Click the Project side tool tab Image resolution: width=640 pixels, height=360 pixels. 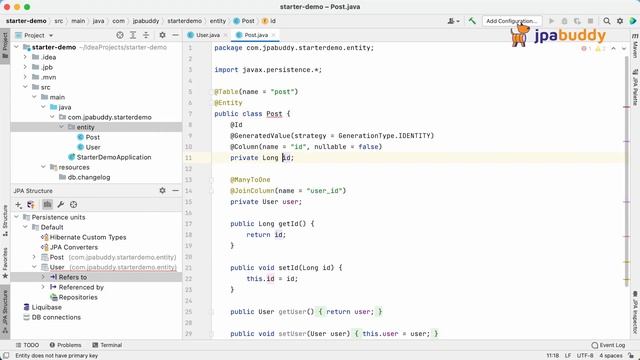tap(5, 46)
